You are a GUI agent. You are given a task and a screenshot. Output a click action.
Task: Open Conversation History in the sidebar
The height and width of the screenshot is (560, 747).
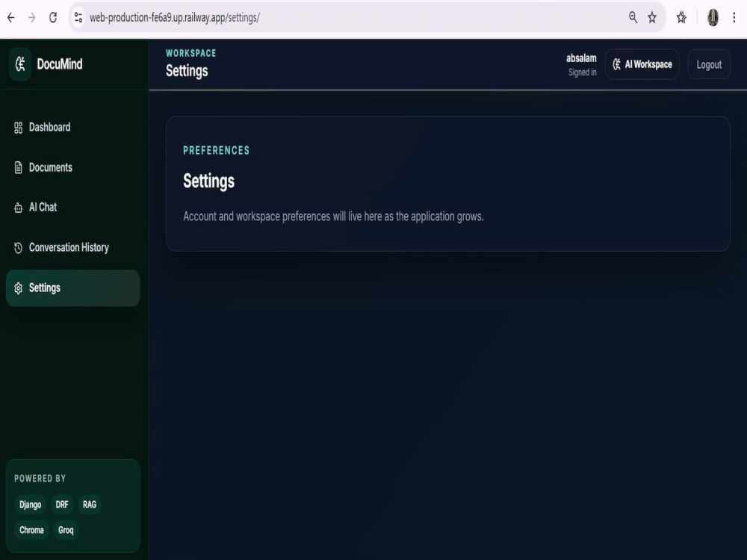pyautogui.click(x=73, y=248)
